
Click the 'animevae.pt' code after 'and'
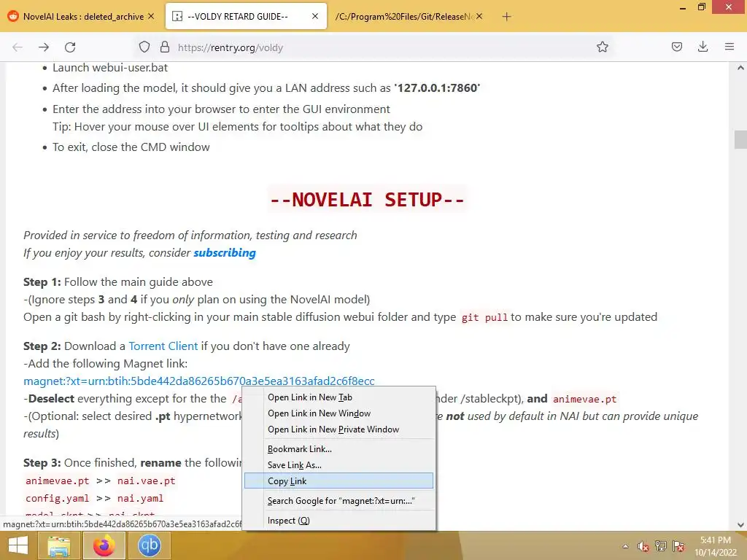(x=584, y=399)
